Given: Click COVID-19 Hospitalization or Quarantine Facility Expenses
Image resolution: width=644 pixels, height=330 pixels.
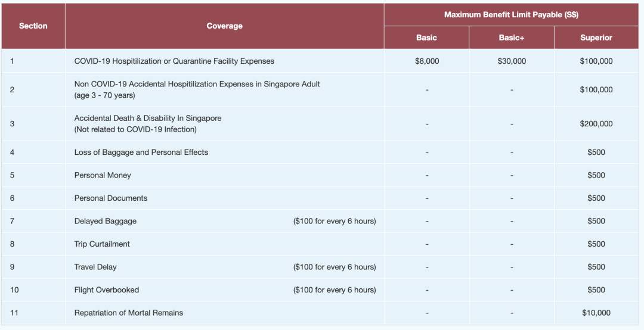Looking at the screenshot, I should [x=174, y=61].
